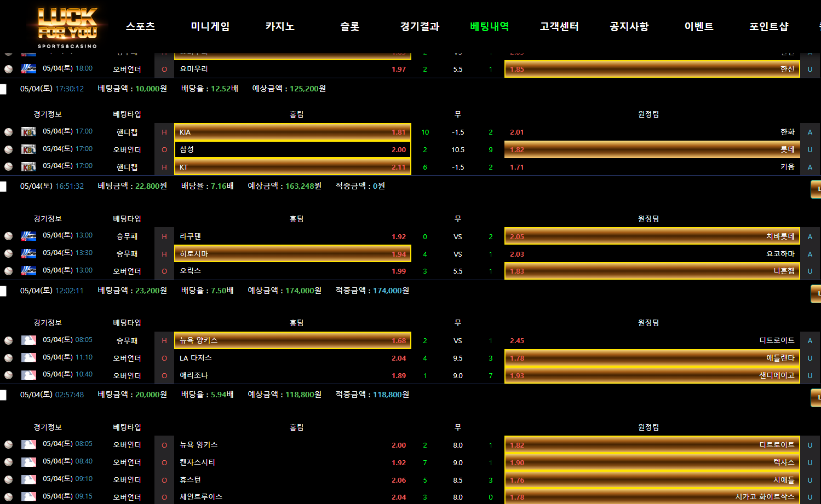Click the highlighted 한신 1.85 cell
821x504 pixels.
point(652,69)
